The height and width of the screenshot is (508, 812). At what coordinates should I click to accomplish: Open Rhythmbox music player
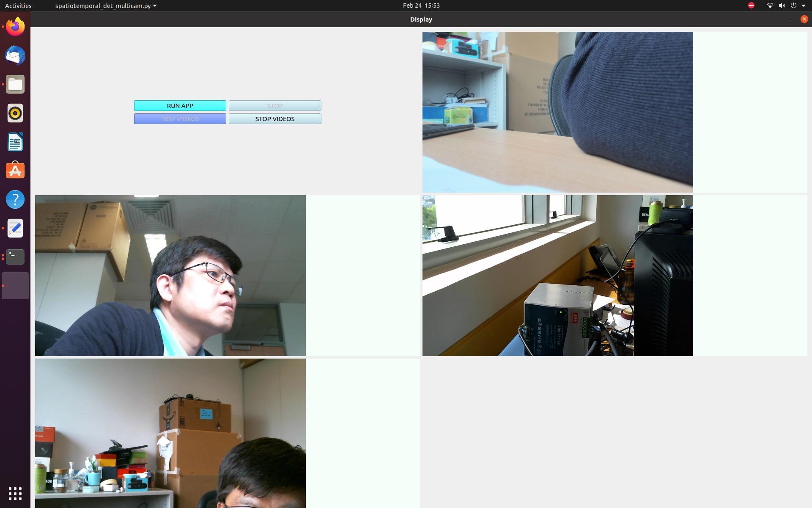[x=15, y=113]
